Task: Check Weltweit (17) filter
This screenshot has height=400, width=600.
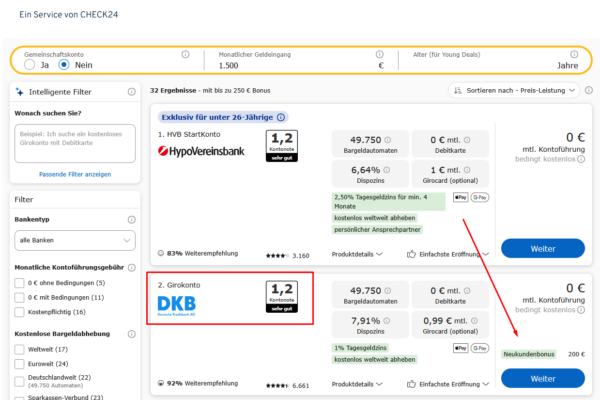Action: (x=19, y=349)
